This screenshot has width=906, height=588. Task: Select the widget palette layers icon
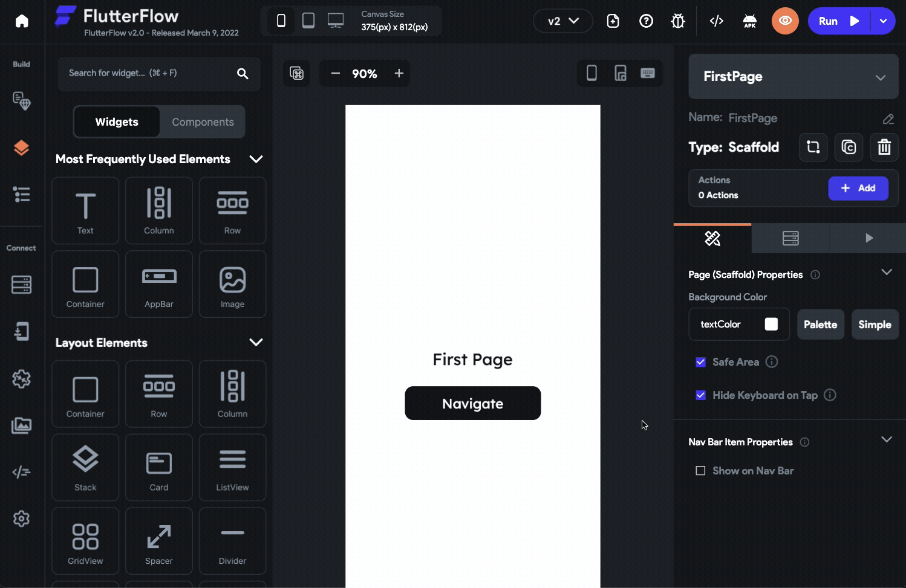21,148
